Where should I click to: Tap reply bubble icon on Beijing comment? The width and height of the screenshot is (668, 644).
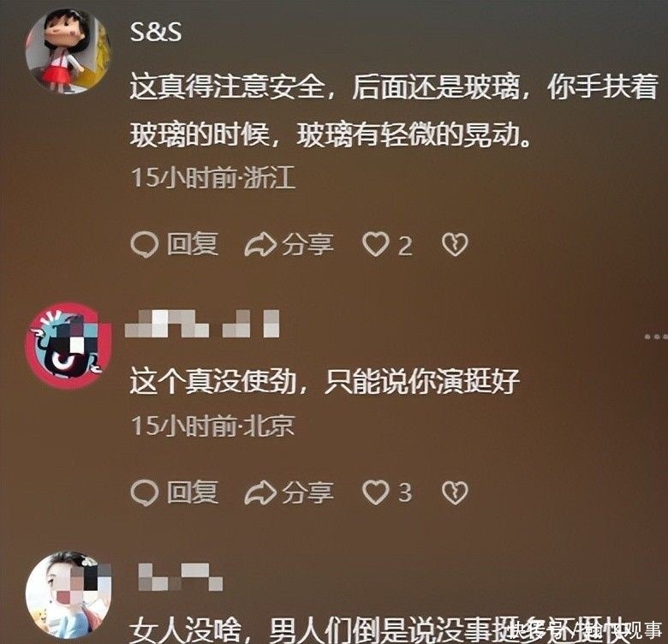point(145,492)
